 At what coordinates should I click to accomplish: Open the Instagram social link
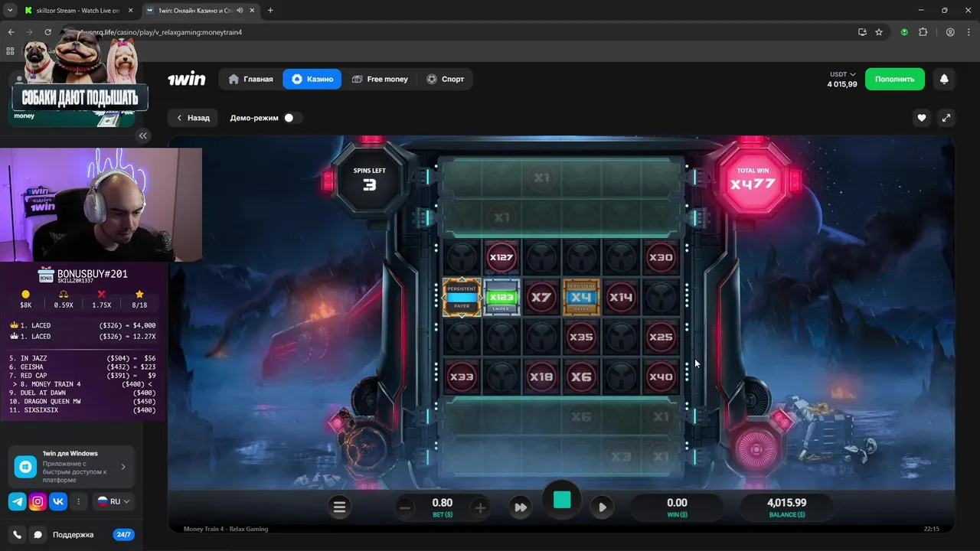point(38,501)
